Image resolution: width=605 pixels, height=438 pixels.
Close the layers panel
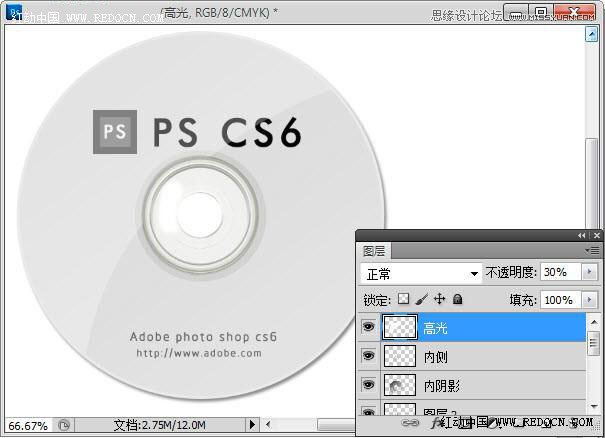coord(597,235)
